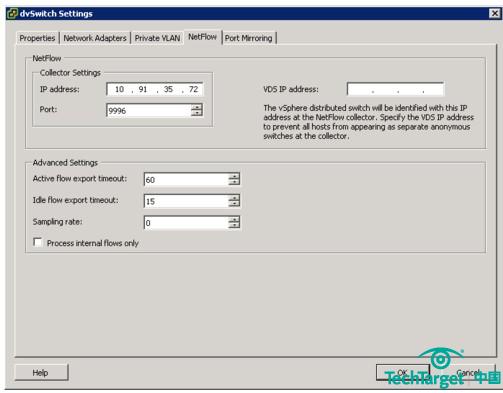The height and width of the screenshot is (393, 503).
Task: Click the NetFlow tab
Action: pyautogui.click(x=202, y=37)
